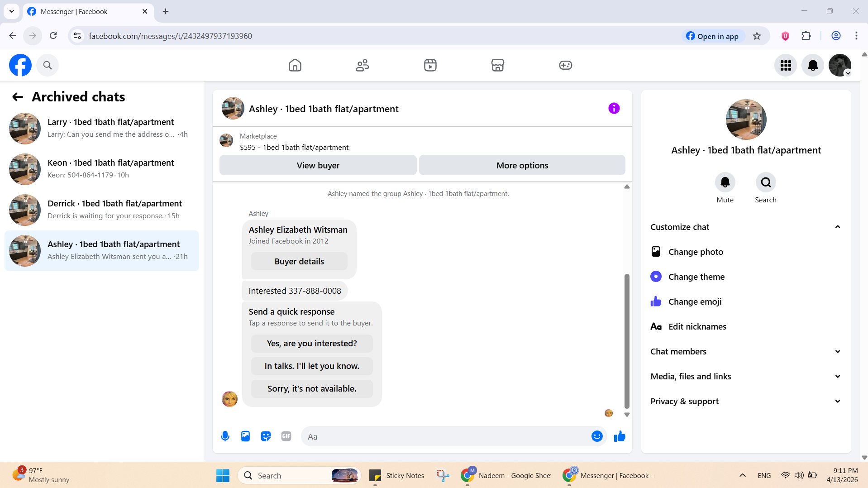Show hidden system tray icons
This screenshot has width=868, height=488.
pos(743,475)
